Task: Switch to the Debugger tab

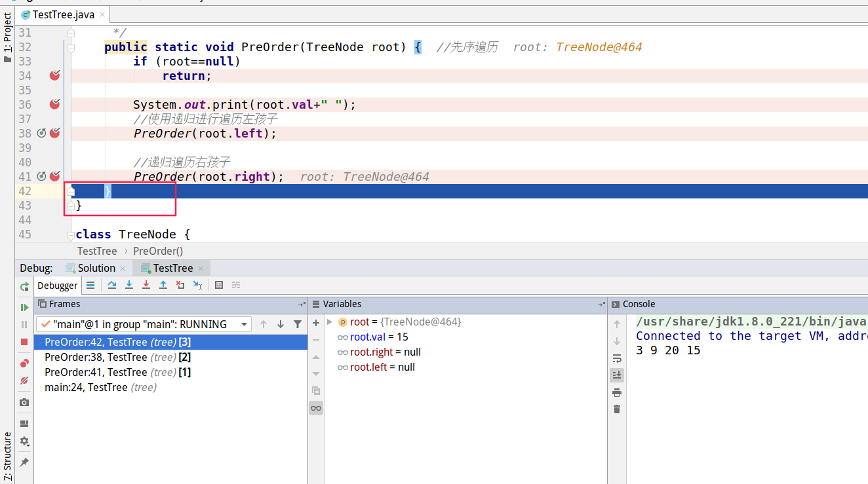Action: (57, 286)
